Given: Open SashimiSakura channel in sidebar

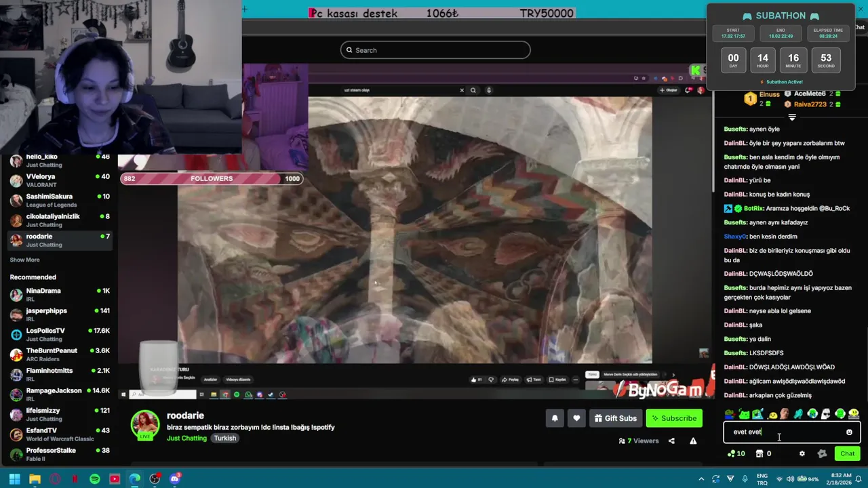Looking at the screenshot, I should pos(60,200).
